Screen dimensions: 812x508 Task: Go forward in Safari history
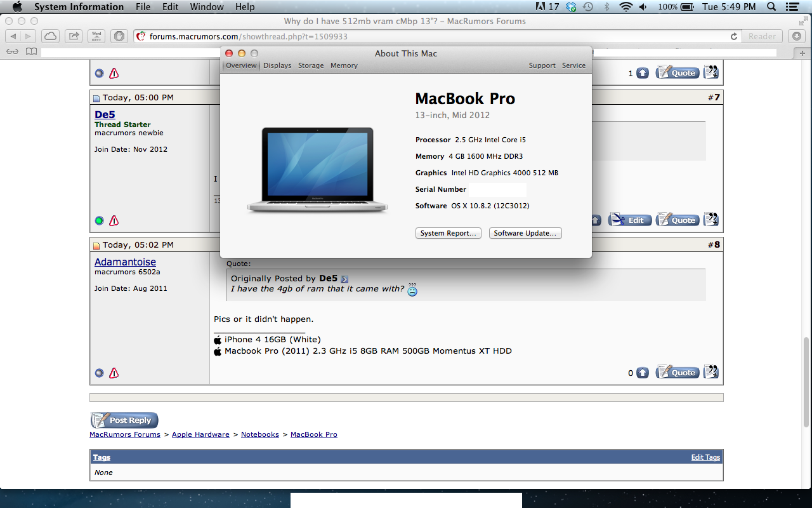click(29, 36)
